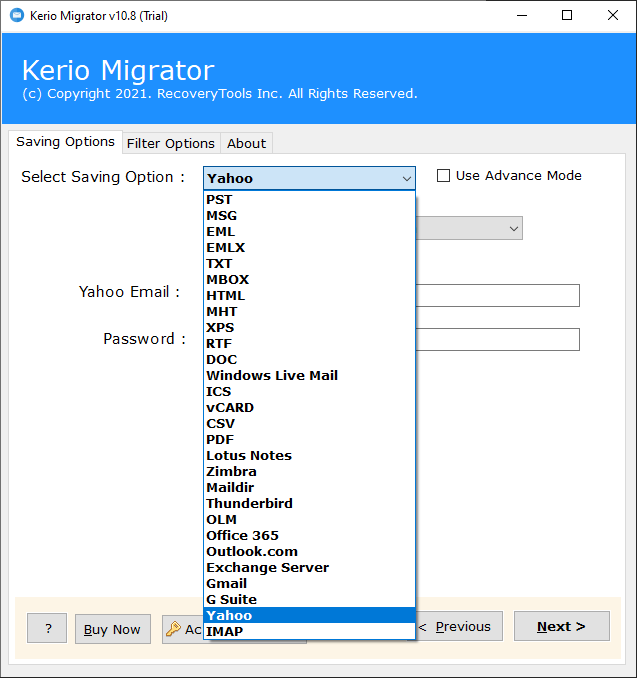This screenshot has height=678, width=637.
Task: Go to the About tab
Action: click(x=246, y=143)
